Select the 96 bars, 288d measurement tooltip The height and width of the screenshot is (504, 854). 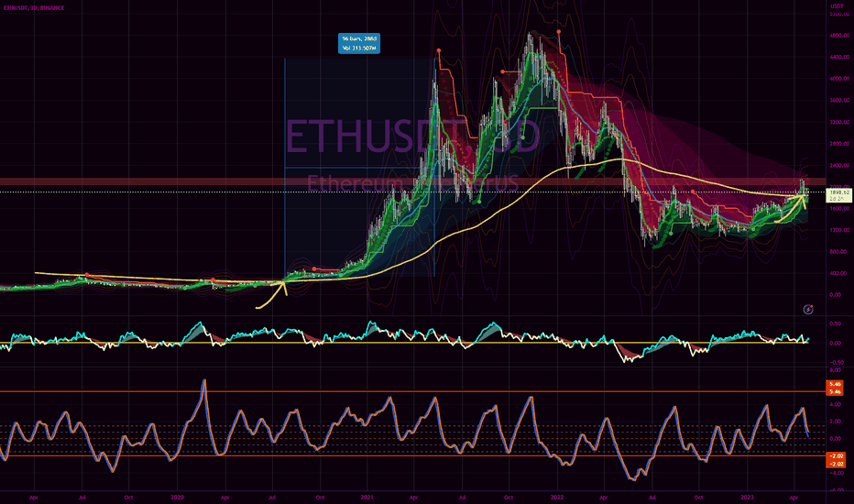pos(359,44)
